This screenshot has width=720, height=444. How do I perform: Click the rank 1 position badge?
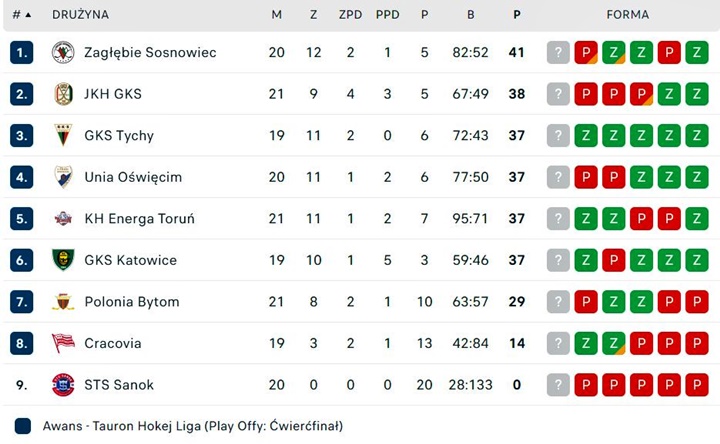pyautogui.click(x=22, y=52)
